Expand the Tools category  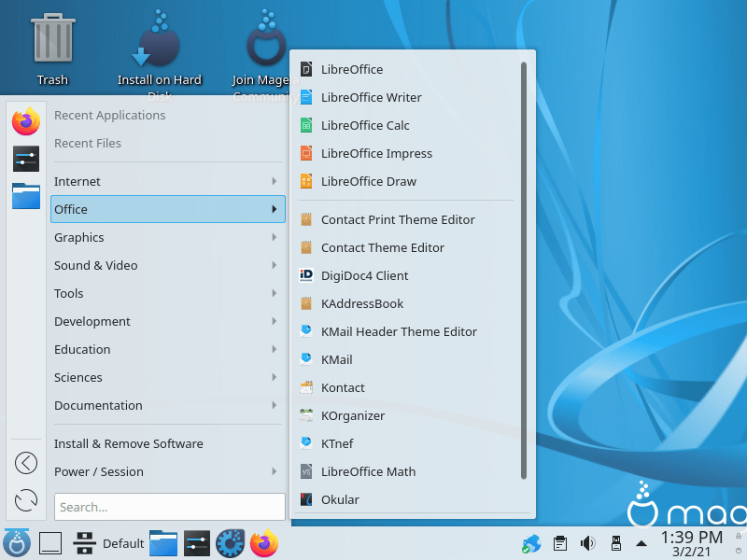click(168, 294)
